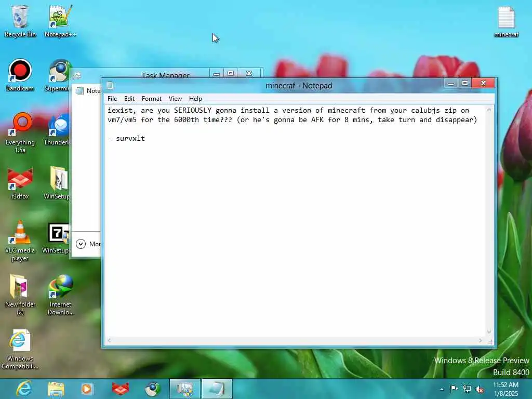Minimize the Notepad window
The height and width of the screenshot is (399, 532).
(451, 84)
